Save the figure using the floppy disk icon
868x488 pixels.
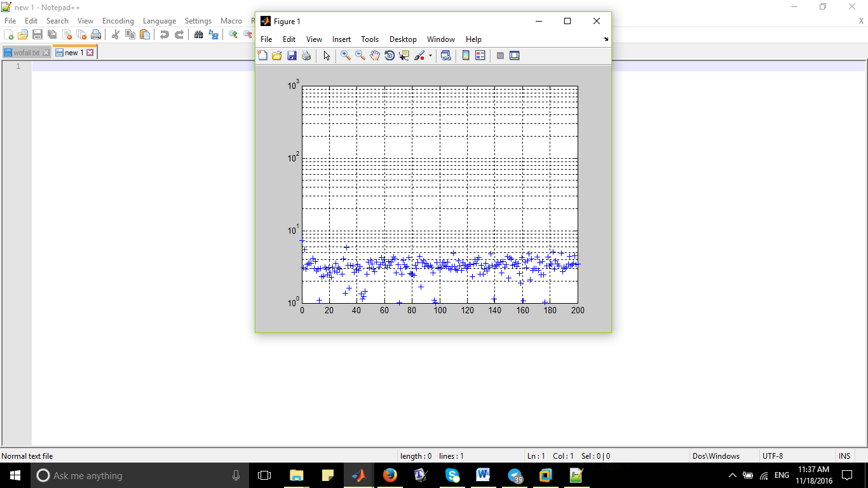[292, 56]
